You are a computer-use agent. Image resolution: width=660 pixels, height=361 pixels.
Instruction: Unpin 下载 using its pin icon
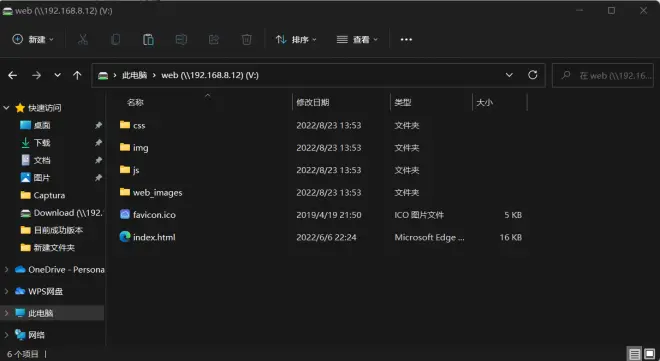98,143
